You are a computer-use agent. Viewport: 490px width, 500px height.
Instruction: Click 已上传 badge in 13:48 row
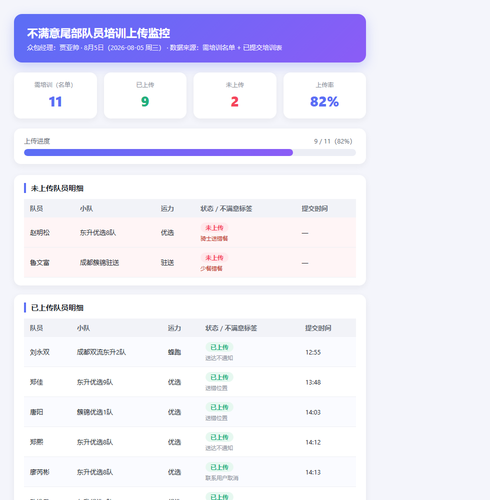[219, 377]
